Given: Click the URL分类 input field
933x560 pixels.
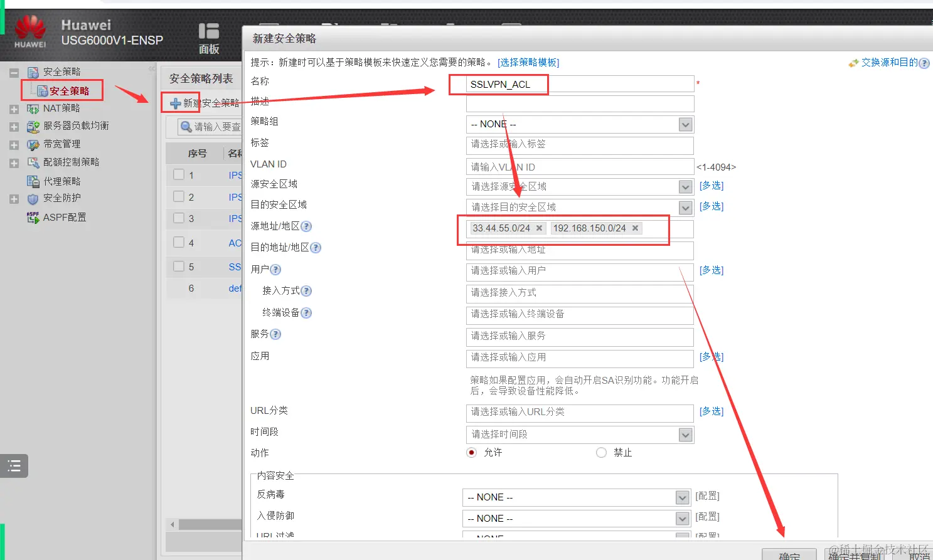Looking at the screenshot, I should coord(580,413).
